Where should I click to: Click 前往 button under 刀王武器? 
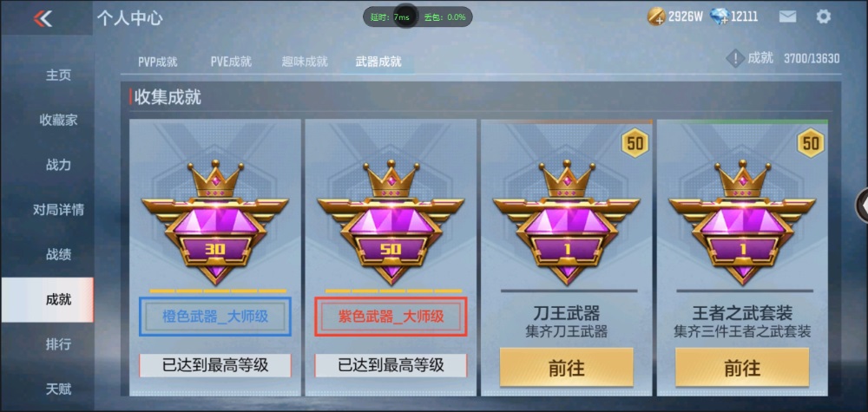click(566, 367)
